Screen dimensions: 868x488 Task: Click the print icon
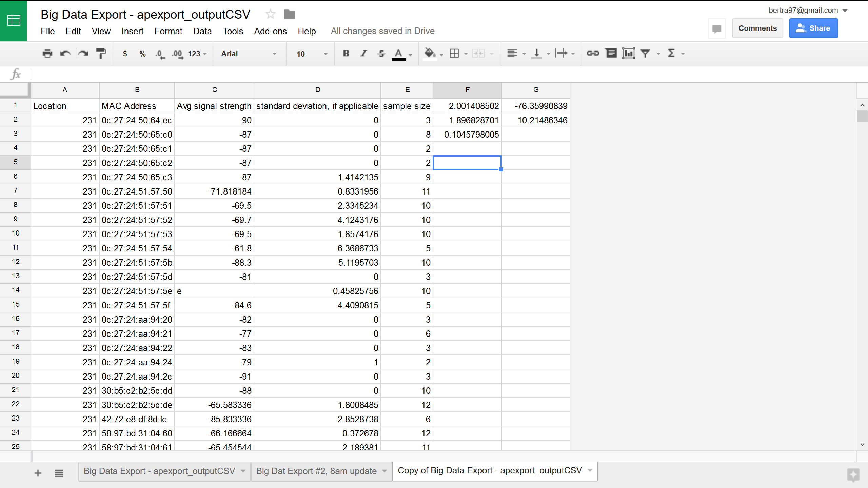47,54
